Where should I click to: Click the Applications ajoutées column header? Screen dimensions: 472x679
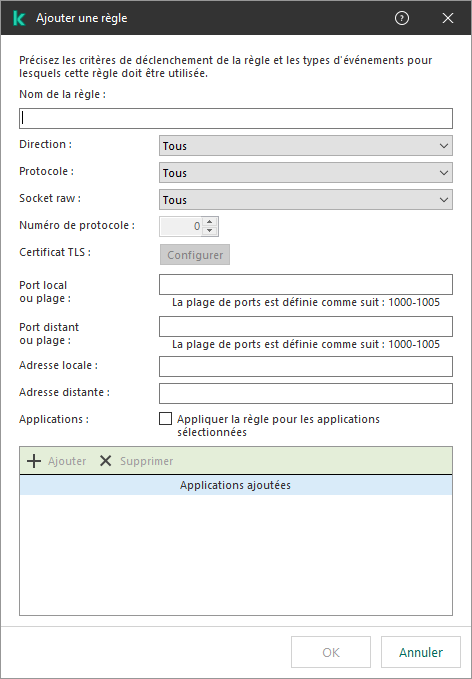pyautogui.click(x=236, y=485)
